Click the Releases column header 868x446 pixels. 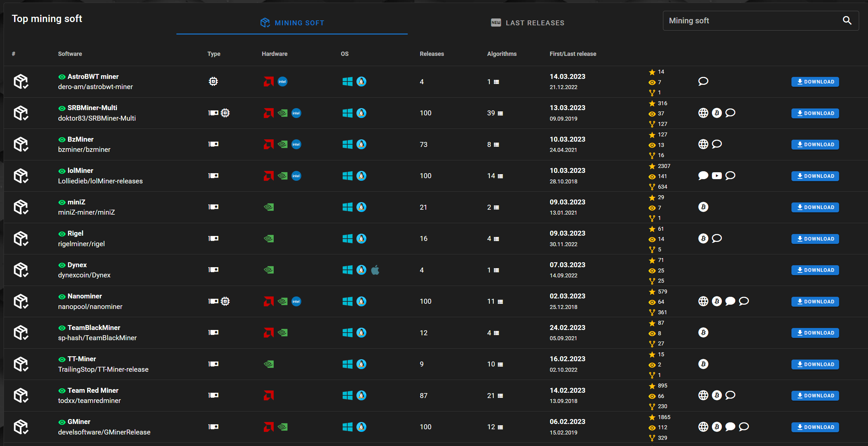tap(432, 54)
